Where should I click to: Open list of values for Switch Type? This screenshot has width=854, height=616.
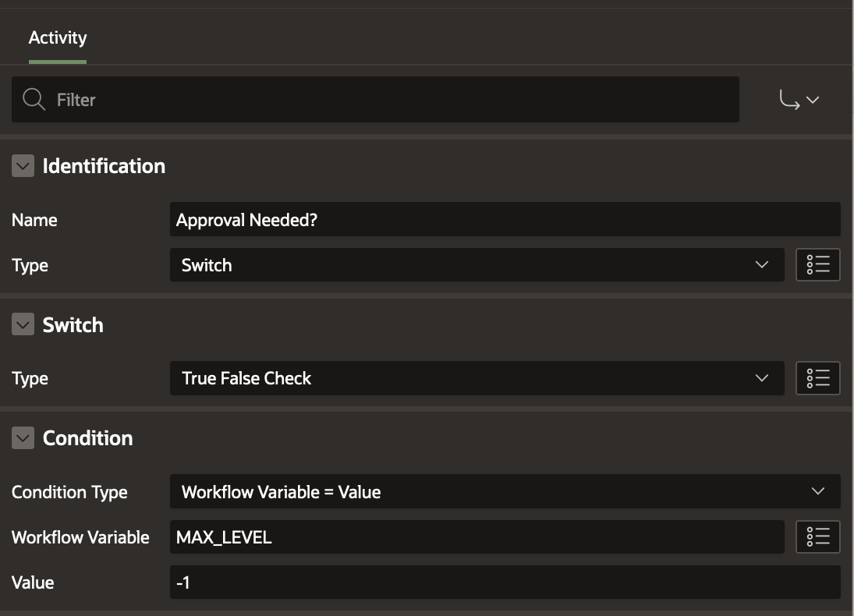click(817, 378)
